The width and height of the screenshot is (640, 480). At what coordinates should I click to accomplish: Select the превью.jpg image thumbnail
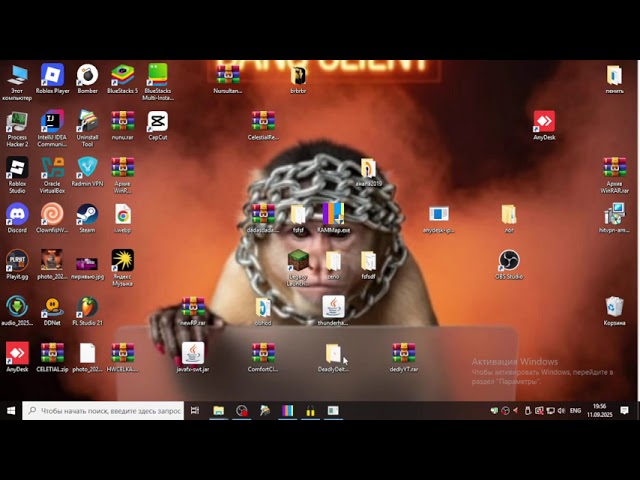pos(87,267)
